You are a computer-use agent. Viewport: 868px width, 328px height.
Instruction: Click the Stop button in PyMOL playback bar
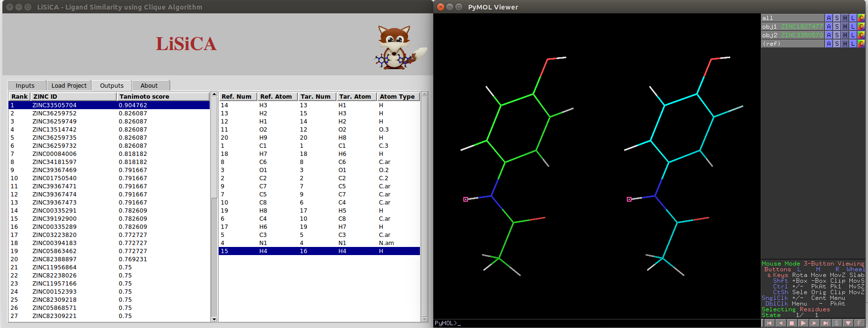(x=792, y=323)
